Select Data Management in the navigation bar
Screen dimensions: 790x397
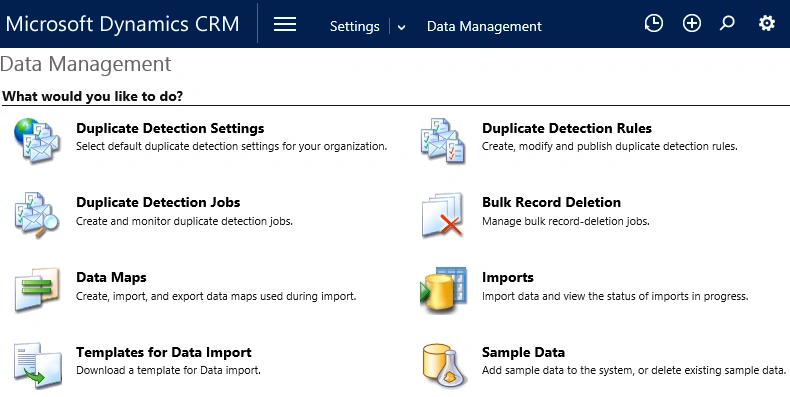(484, 26)
